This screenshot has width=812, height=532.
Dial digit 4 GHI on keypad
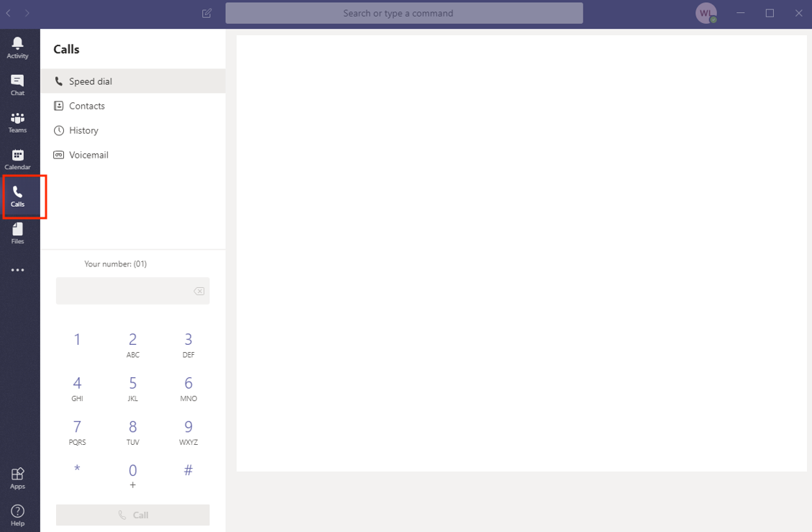click(77, 388)
